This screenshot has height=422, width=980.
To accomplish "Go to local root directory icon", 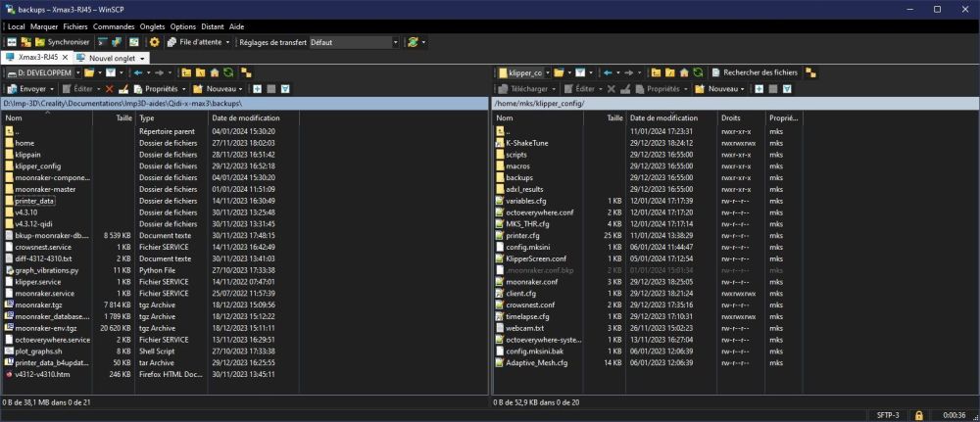I will click(201, 73).
